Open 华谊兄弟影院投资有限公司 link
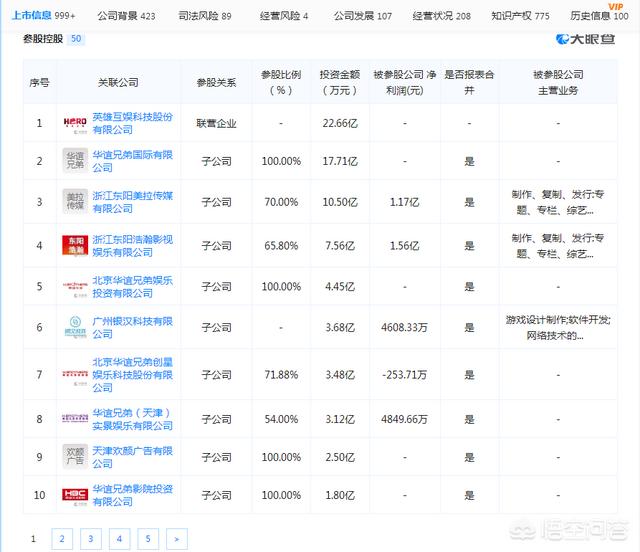Image resolution: width=640 pixels, height=552 pixels. 133,495
